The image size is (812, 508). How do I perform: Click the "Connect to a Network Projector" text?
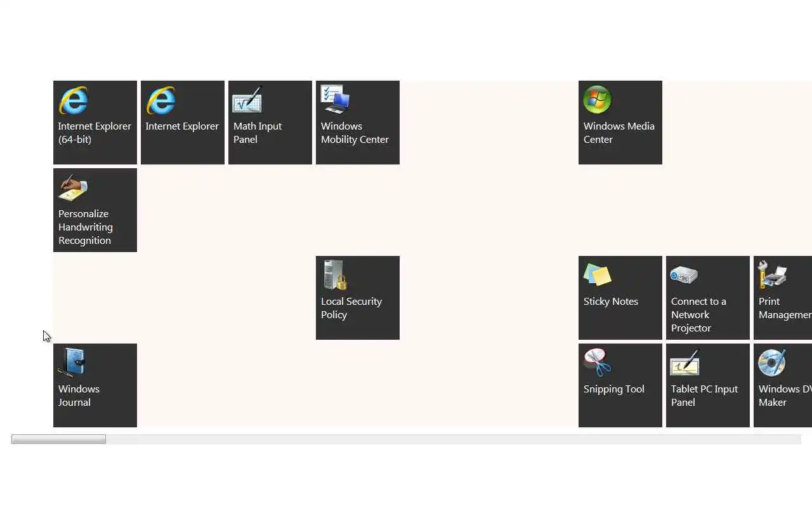(x=698, y=314)
